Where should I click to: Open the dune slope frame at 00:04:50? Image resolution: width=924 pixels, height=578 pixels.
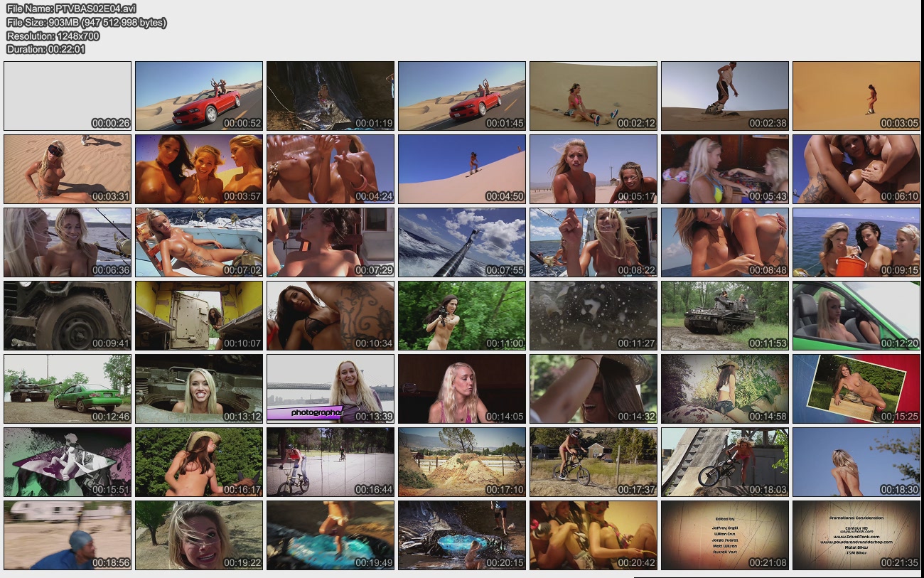pyautogui.click(x=462, y=169)
